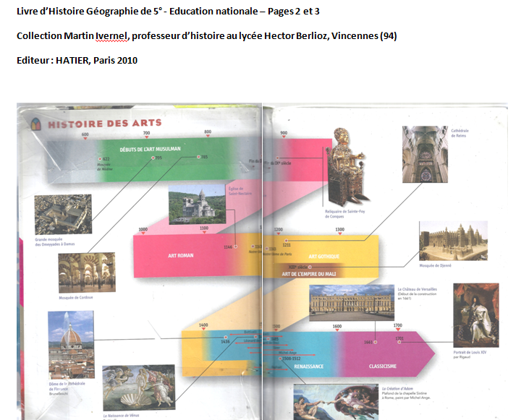Click the 785 date point
The height and width of the screenshot is (420, 521).
199,157
